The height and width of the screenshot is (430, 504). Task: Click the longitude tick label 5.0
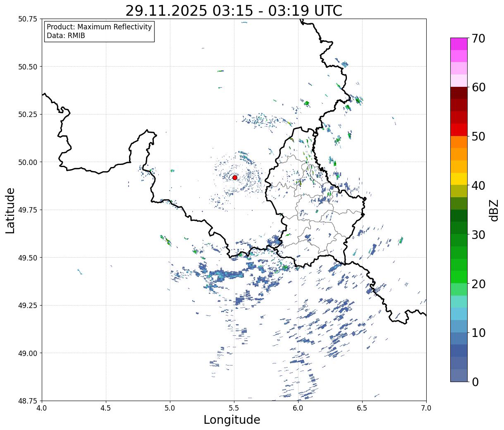coord(170,408)
